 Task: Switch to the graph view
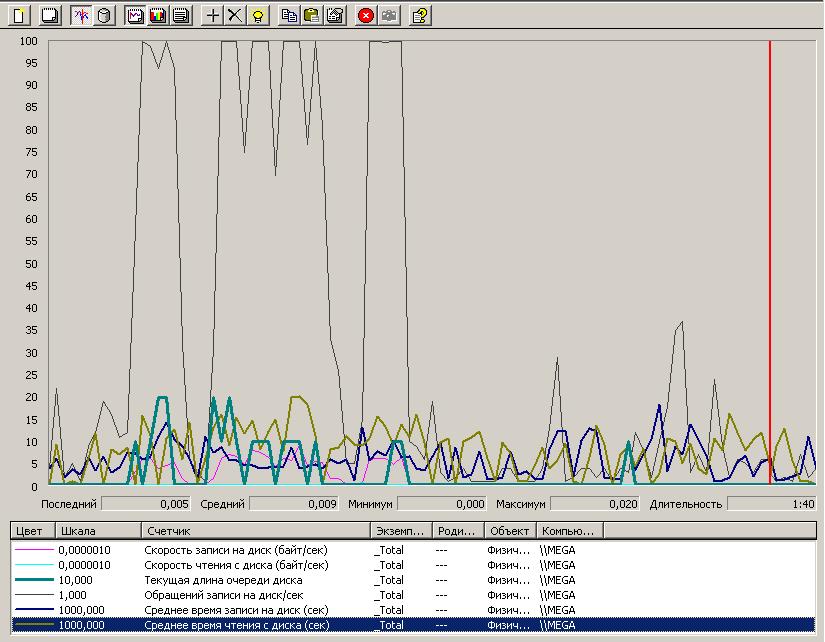135,15
